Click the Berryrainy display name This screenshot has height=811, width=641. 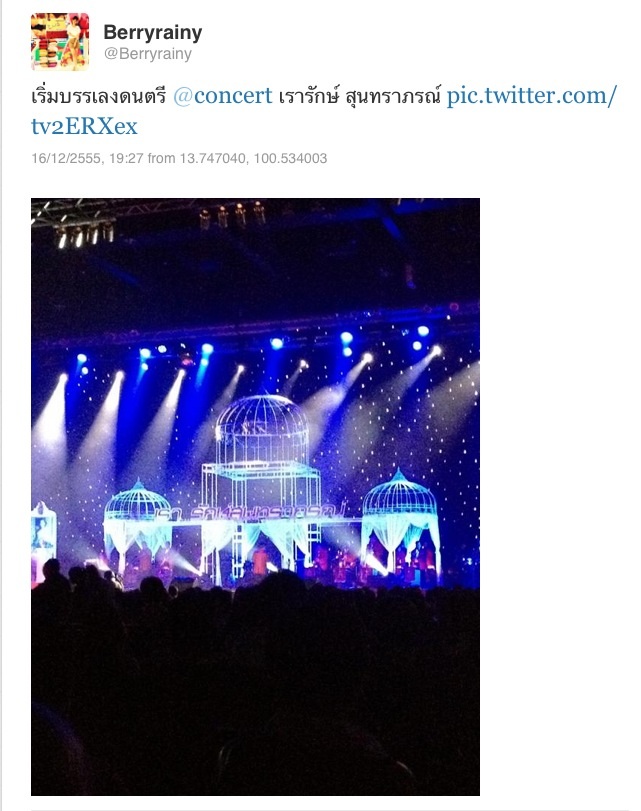point(153,32)
